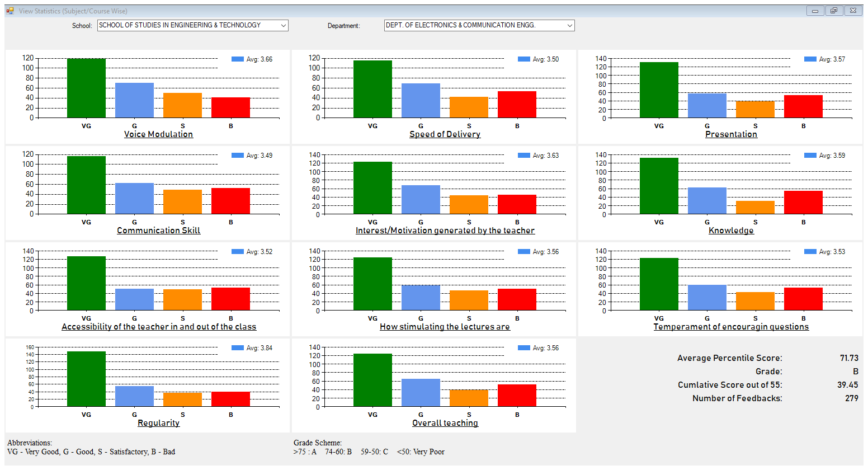Click the Voice Modulation chart title
The height and width of the screenshot is (470, 868).
tap(158, 134)
